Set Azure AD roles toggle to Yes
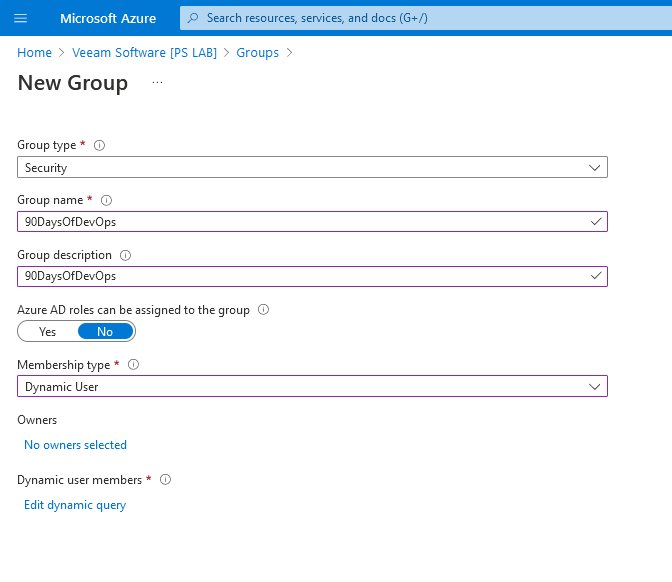 click(47, 331)
